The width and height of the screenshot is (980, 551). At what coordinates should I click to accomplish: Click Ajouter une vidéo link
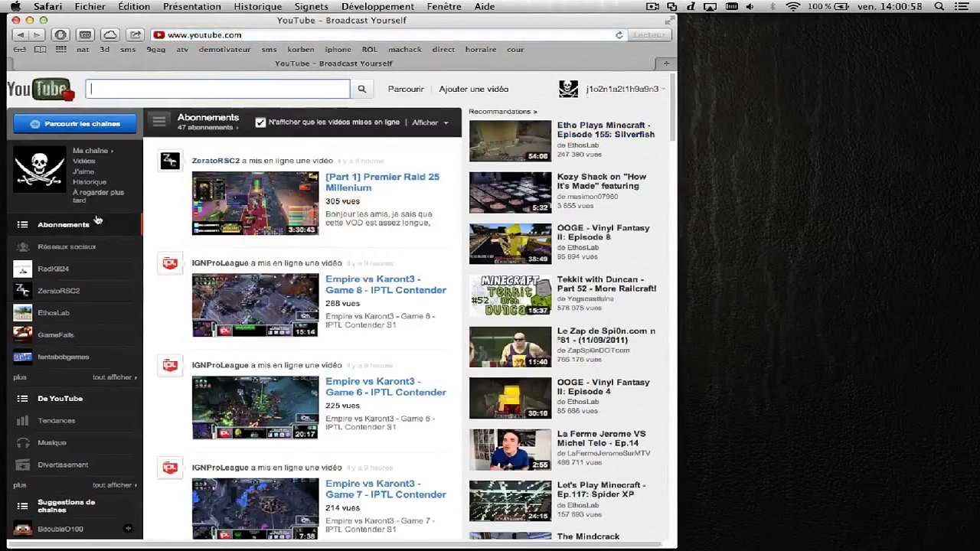474,89
